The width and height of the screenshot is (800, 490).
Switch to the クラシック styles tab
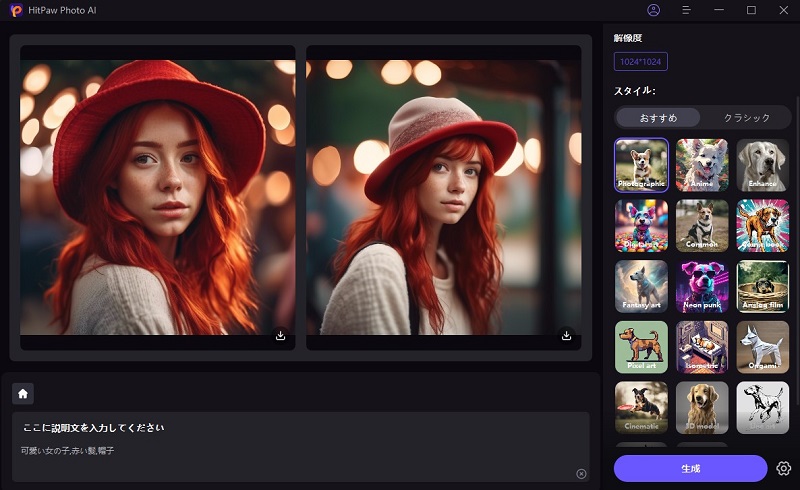[x=746, y=118]
